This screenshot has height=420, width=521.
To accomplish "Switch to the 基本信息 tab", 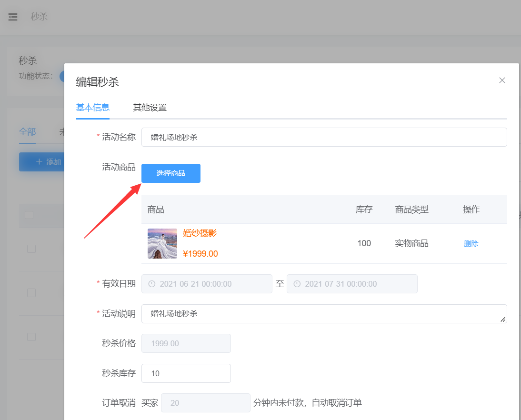I will click(x=93, y=108).
